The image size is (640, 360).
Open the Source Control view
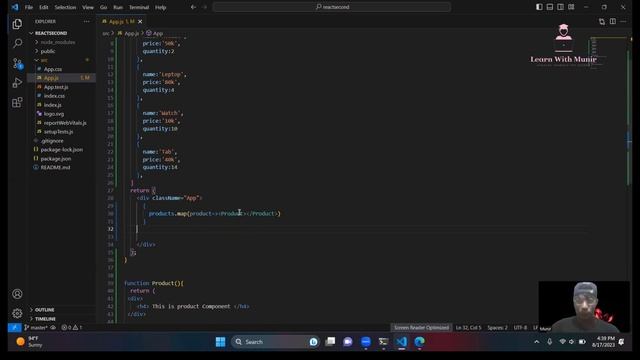coord(17,63)
